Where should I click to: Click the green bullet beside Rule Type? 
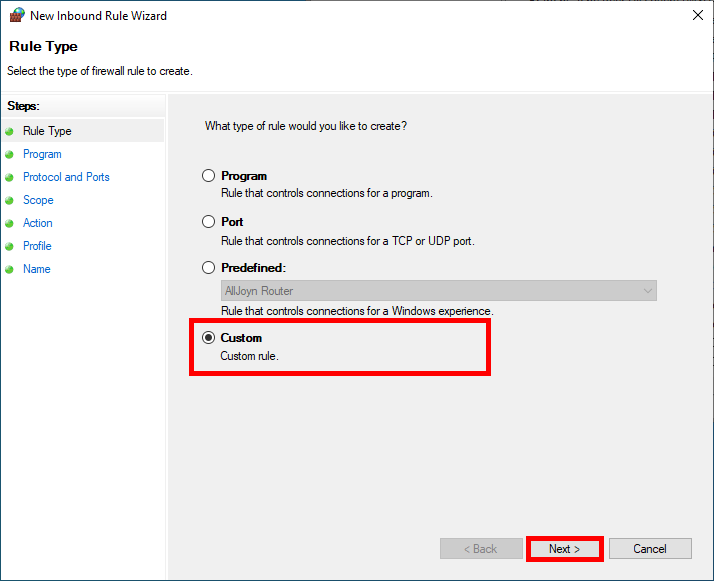pyautogui.click(x=10, y=132)
